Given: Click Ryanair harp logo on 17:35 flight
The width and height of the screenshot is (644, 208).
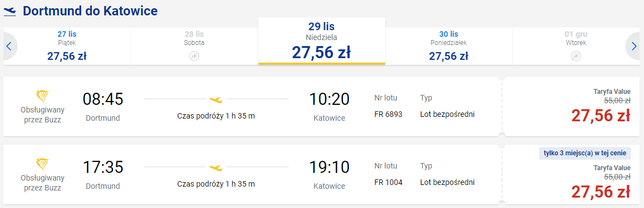Looking at the screenshot, I should click(42, 165).
